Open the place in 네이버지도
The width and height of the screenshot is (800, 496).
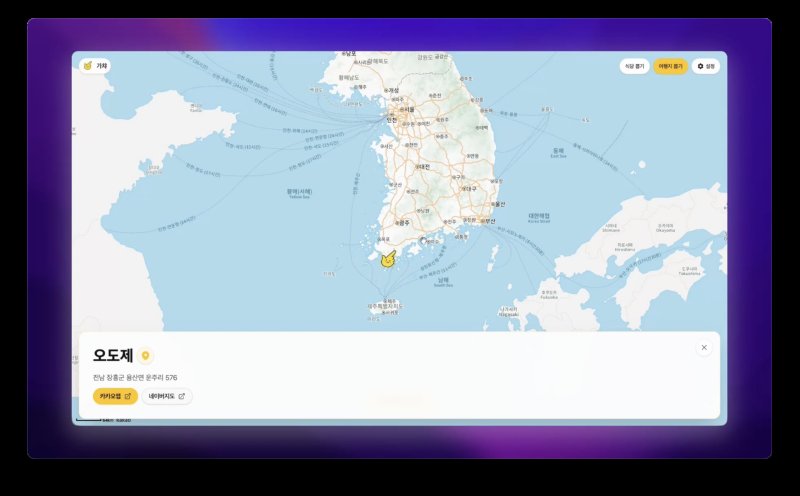point(167,396)
